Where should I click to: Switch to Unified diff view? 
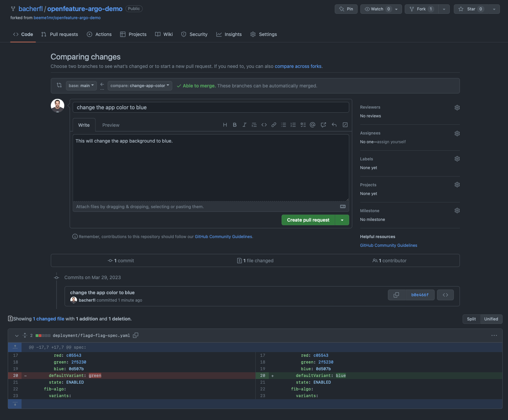[491, 319]
